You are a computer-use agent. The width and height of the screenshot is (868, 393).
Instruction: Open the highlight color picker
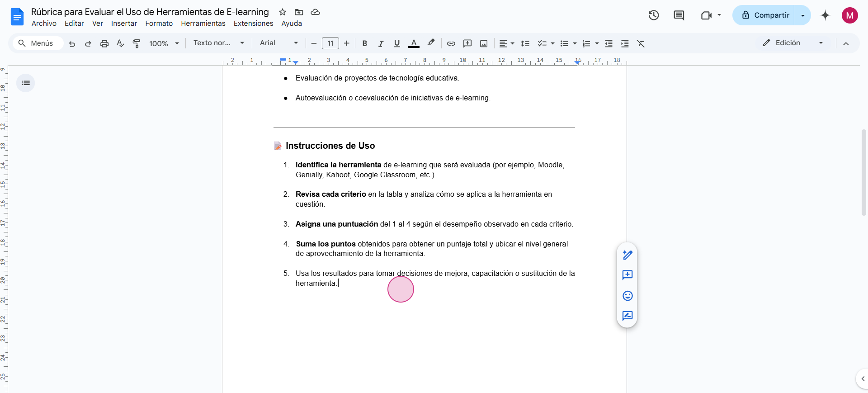[431, 43]
